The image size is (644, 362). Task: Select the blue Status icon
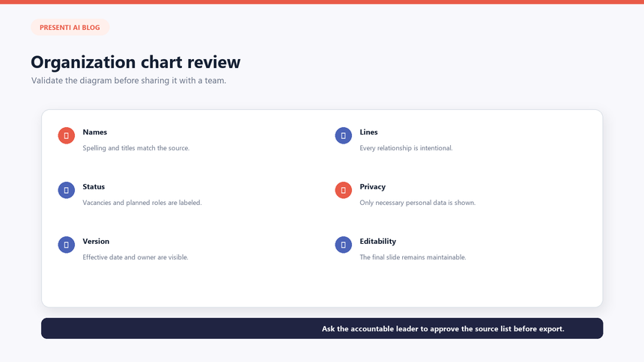(66, 190)
